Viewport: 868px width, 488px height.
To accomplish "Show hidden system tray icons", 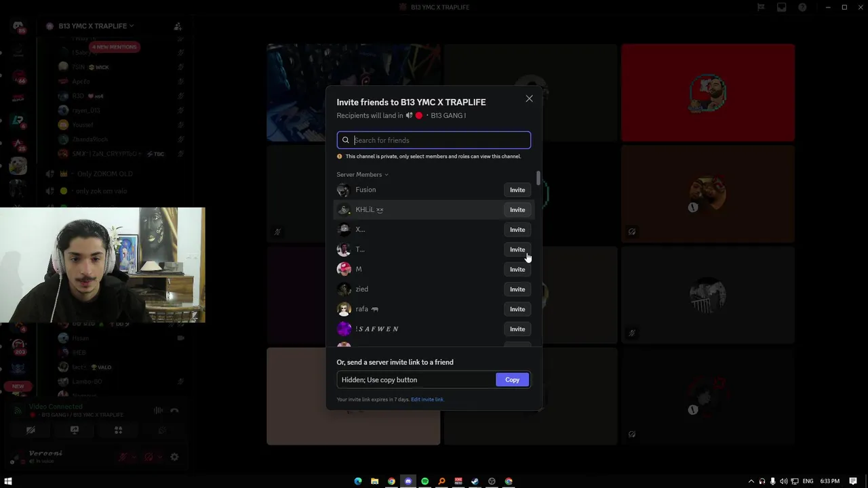I will [x=751, y=481].
